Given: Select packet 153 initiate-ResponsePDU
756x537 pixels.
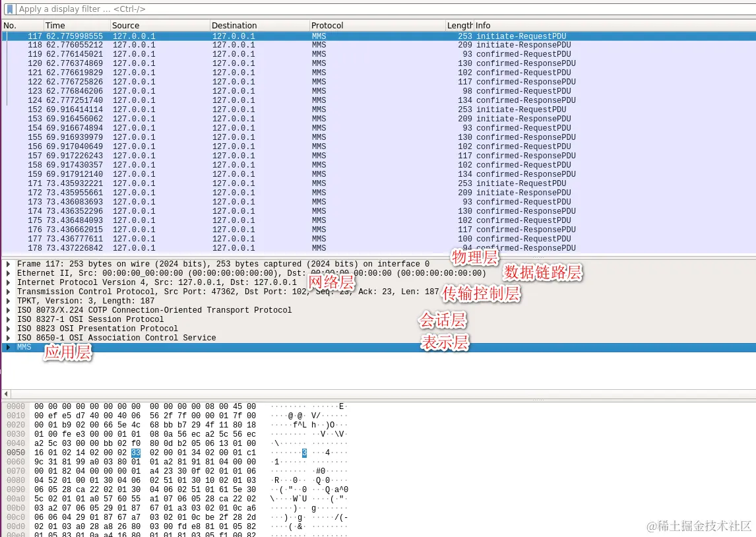Looking at the screenshot, I should [x=379, y=119].
